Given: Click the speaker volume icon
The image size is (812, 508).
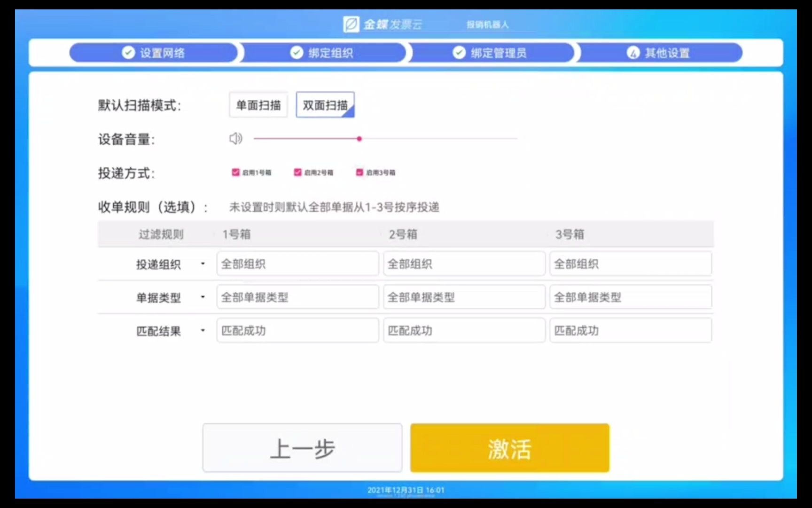Looking at the screenshot, I should click(x=236, y=138).
